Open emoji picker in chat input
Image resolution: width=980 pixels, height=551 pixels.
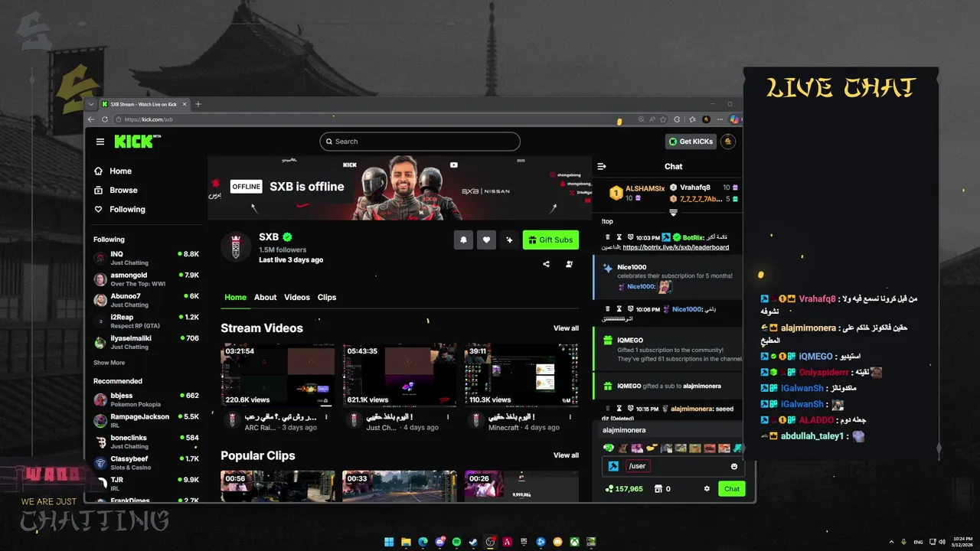(x=734, y=466)
